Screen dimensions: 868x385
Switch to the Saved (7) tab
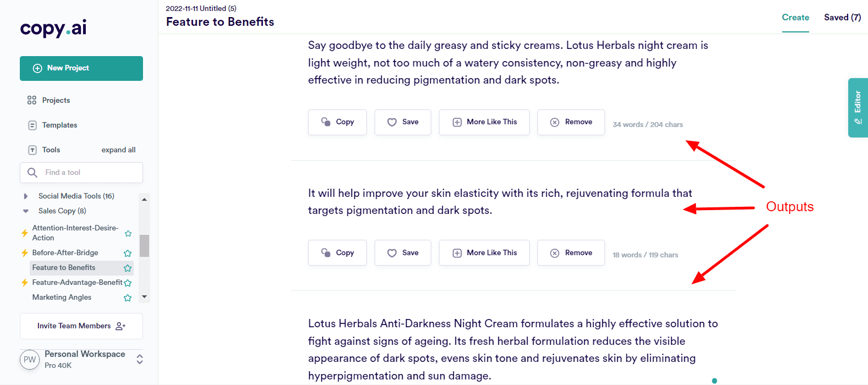842,18
